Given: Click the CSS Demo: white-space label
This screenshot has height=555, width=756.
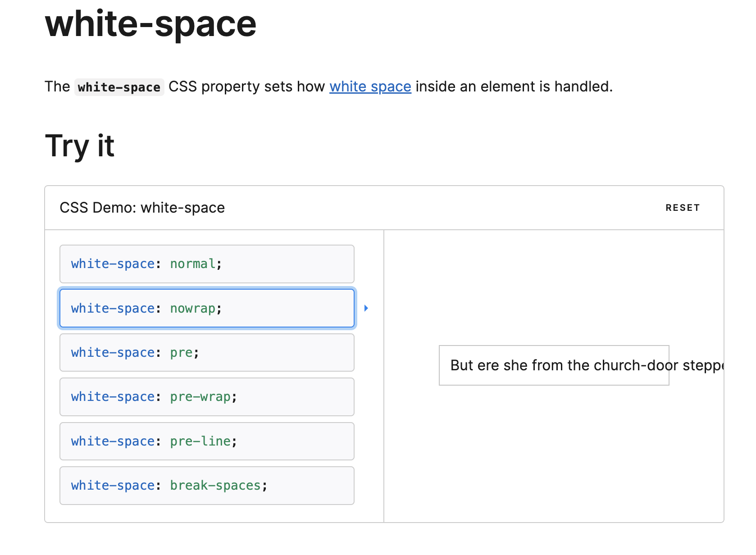Looking at the screenshot, I should click(x=142, y=208).
